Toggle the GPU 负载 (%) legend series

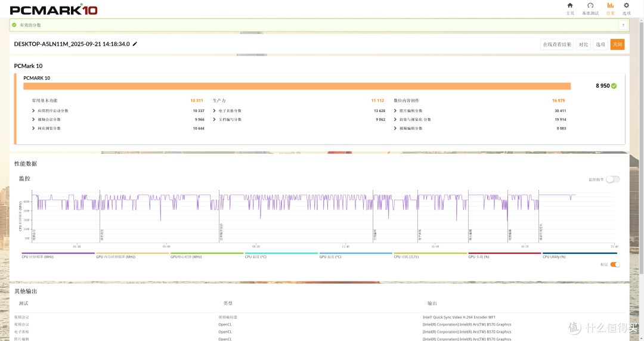point(505,255)
